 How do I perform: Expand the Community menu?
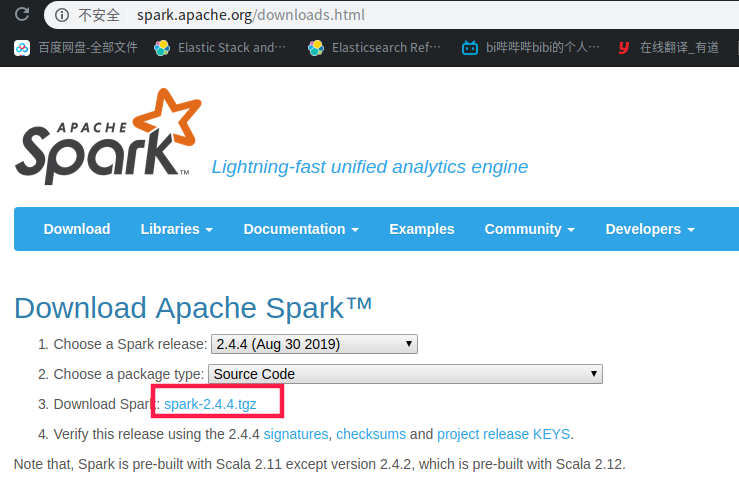(529, 229)
